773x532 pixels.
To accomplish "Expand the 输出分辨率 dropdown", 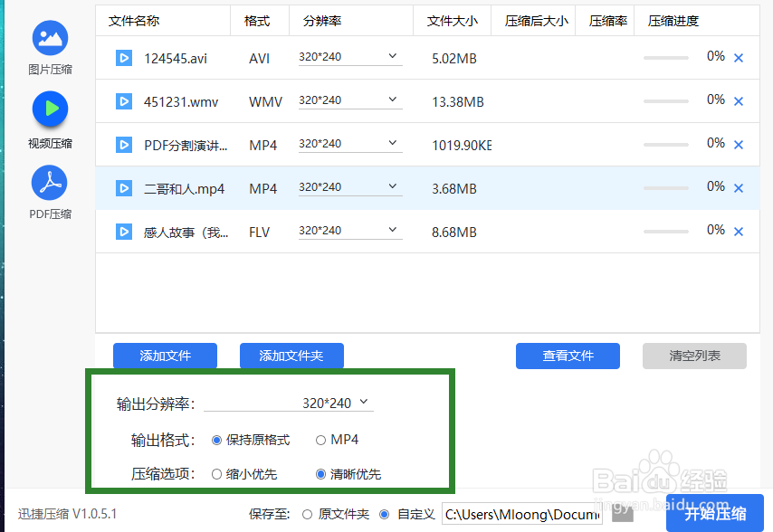I will click(x=289, y=403).
